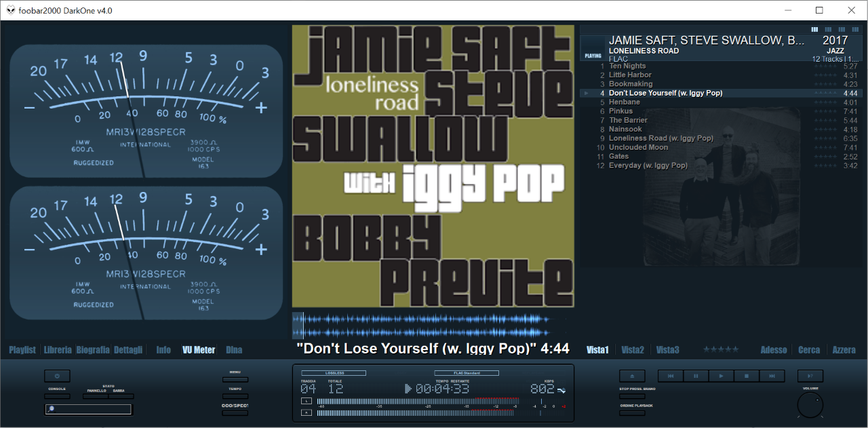868x428 pixels.
Task: Select track 'Unclouded Moon'
Action: [722, 147]
